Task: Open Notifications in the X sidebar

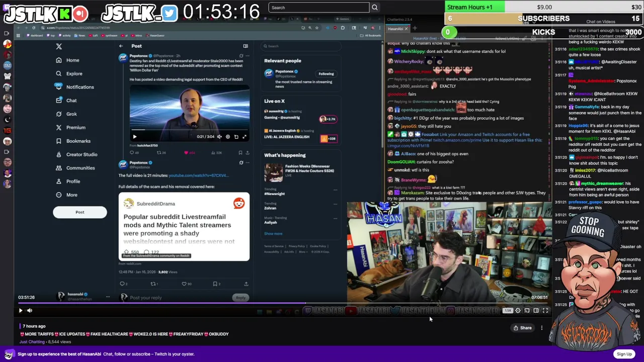Action: [x=75, y=87]
